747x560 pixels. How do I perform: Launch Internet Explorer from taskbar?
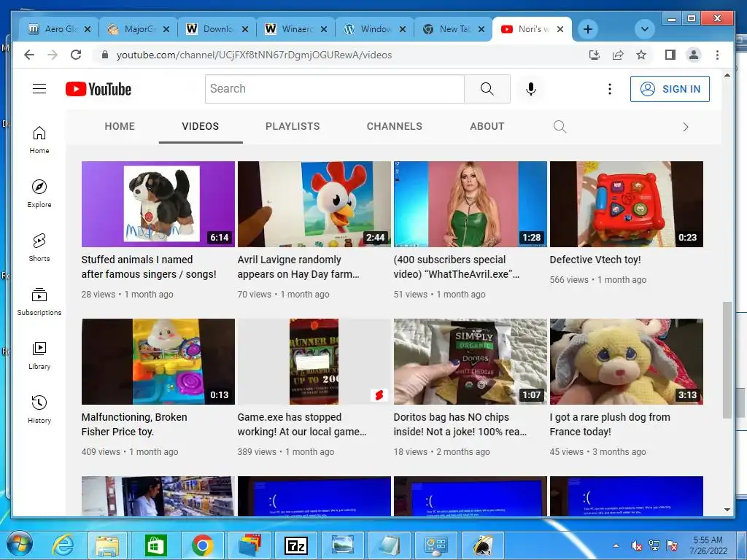click(x=63, y=545)
